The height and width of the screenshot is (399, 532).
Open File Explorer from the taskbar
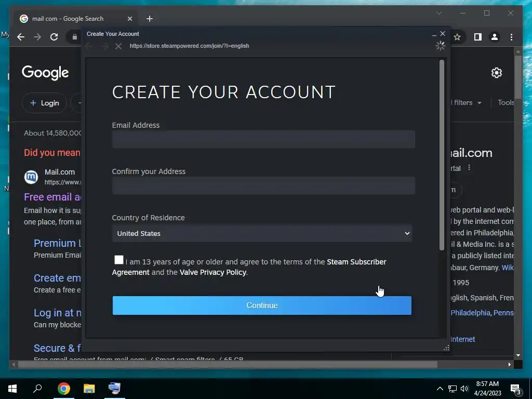(x=89, y=389)
